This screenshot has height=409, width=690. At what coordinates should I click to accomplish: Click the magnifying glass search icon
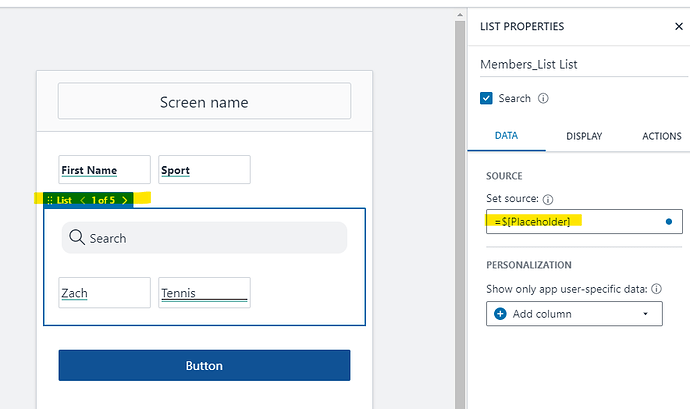[x=76, y=238]
